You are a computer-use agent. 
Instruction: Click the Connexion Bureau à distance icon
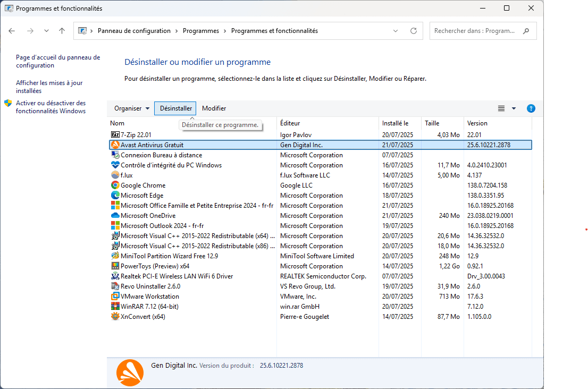[x=115, y=155]
